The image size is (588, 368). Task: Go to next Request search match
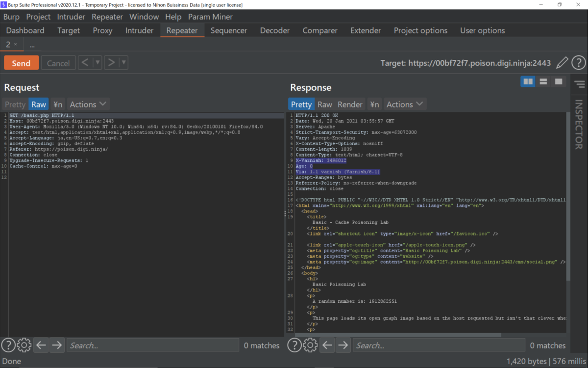click(57, 345)
